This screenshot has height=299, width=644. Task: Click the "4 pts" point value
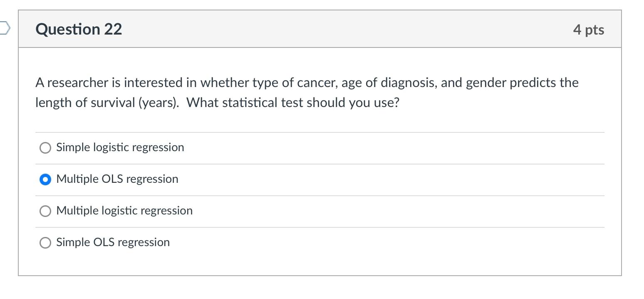(x=588, y=30)
